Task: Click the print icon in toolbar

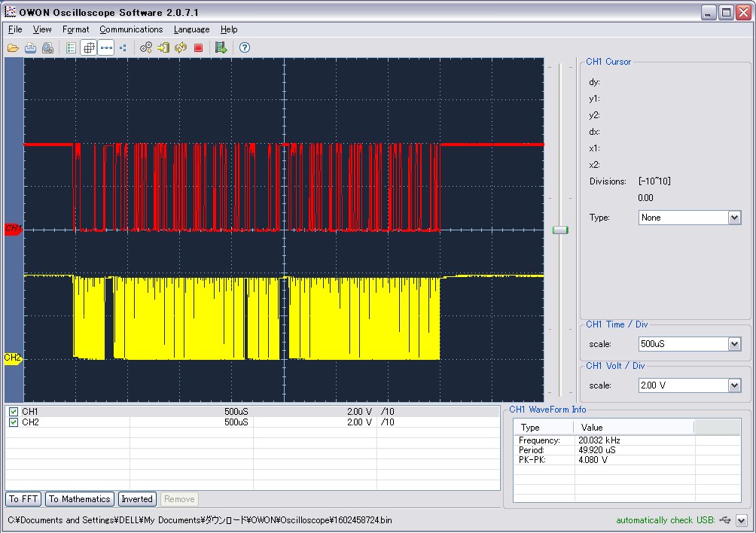Action: click(30, 47)
